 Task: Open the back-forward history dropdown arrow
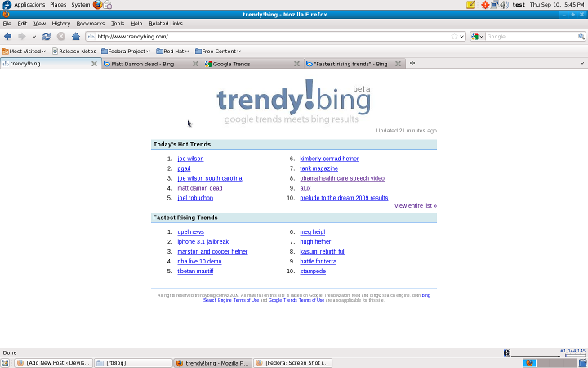(x=34, y=37)
